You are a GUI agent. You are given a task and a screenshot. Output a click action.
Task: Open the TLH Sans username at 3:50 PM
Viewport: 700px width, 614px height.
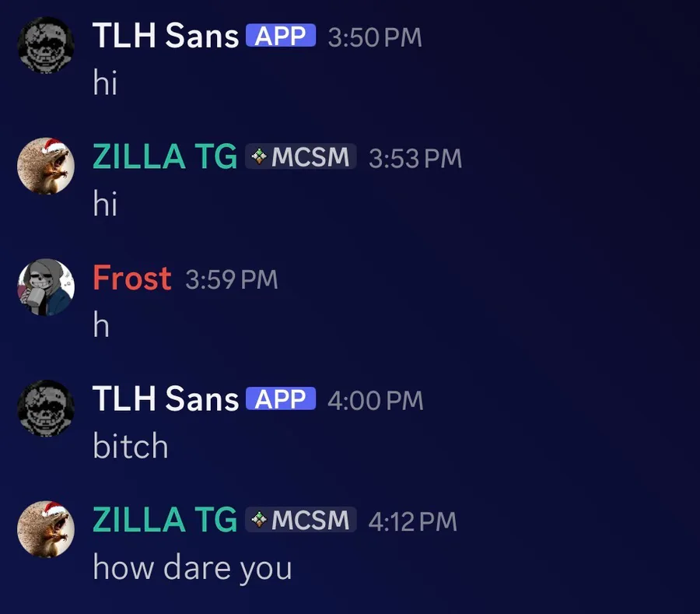[165, 36]
